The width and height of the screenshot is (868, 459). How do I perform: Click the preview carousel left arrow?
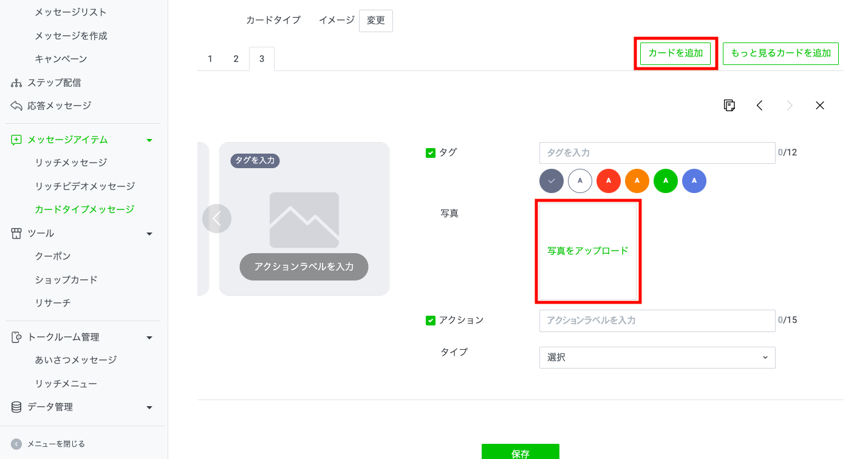(x=217, y=219)
